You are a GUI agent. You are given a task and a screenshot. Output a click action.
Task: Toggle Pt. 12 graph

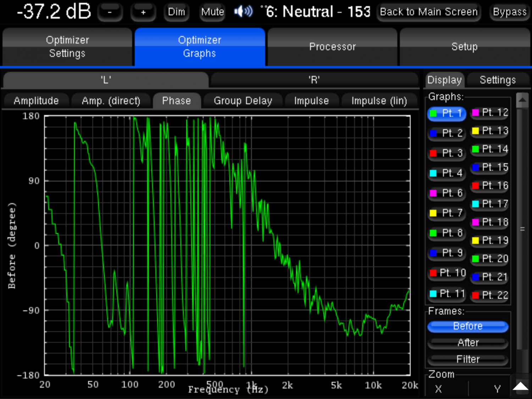pos(490,113)
